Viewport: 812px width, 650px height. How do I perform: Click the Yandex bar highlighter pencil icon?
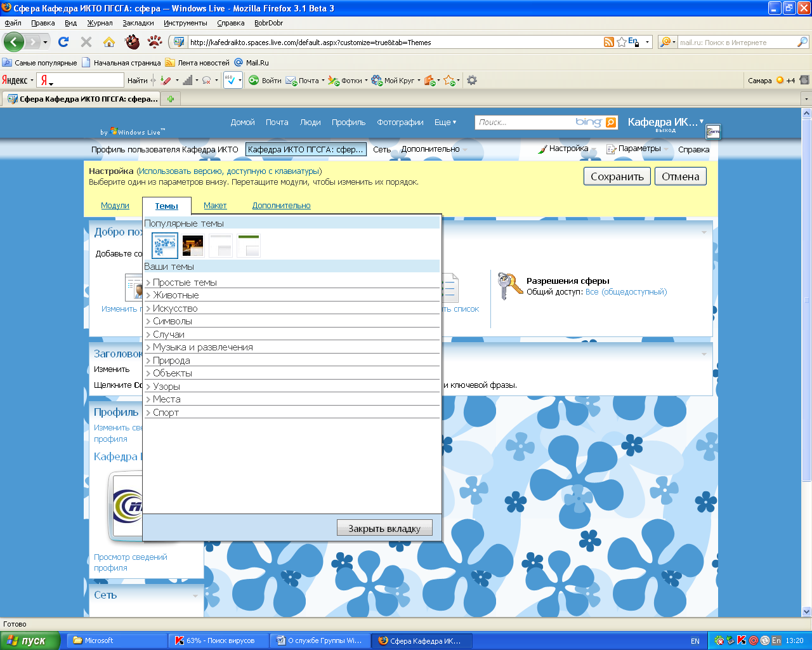pyautogui.click(x=166, y=81)
